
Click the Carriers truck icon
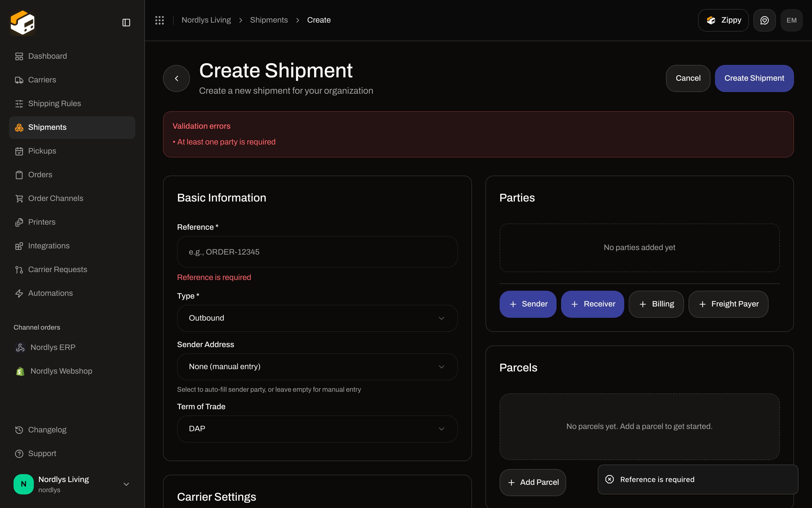pyautogui.click(x=19, y=80)
